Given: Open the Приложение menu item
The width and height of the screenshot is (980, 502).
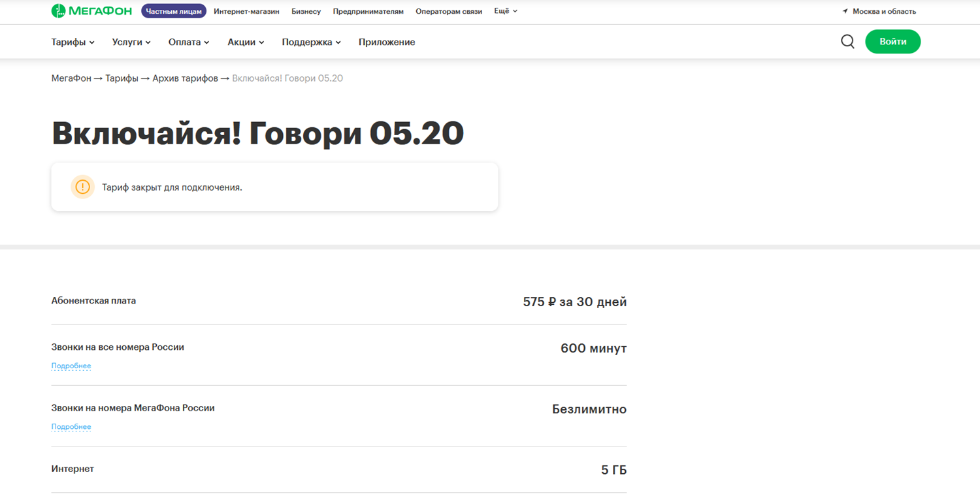Looking at the screenshot, I should (x=387, y=42).
